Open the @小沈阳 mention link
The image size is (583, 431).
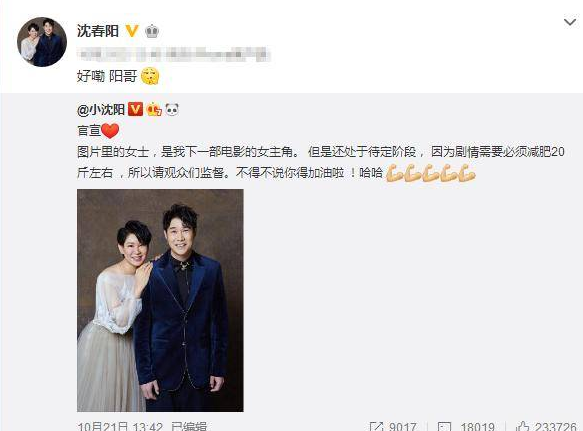coord(101,110)
